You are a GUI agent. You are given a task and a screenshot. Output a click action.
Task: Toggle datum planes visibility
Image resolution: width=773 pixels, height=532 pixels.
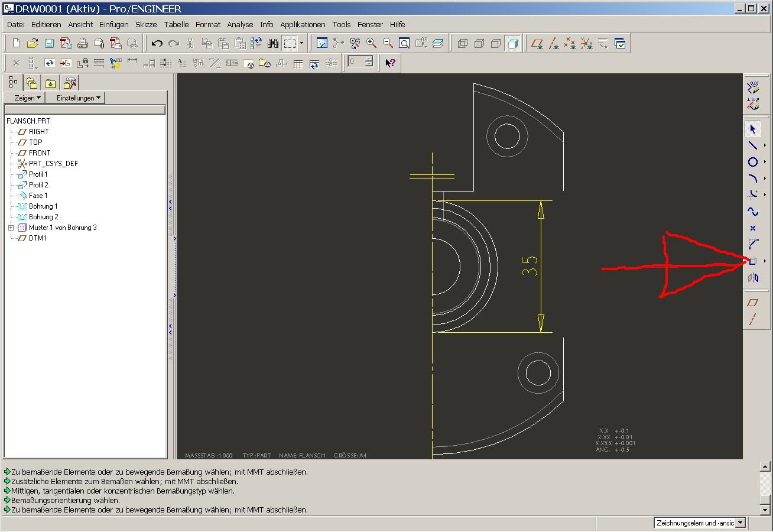click(537, 43)
